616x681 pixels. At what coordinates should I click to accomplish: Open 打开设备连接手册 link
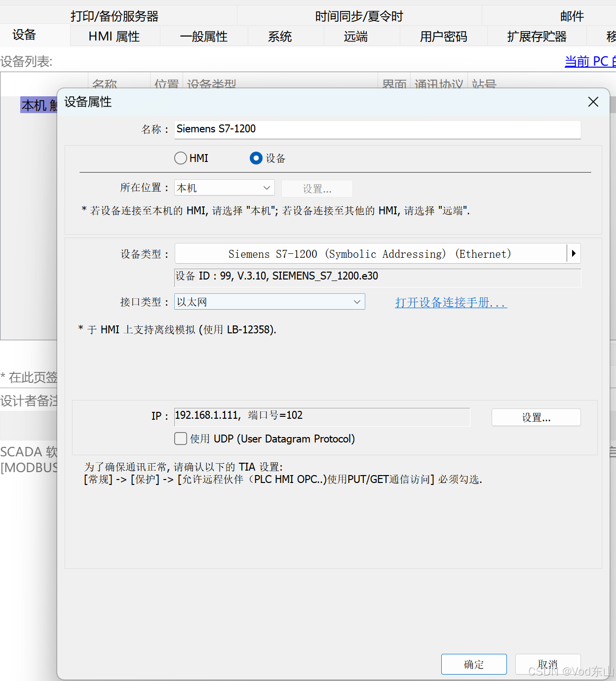click(451, 302)
